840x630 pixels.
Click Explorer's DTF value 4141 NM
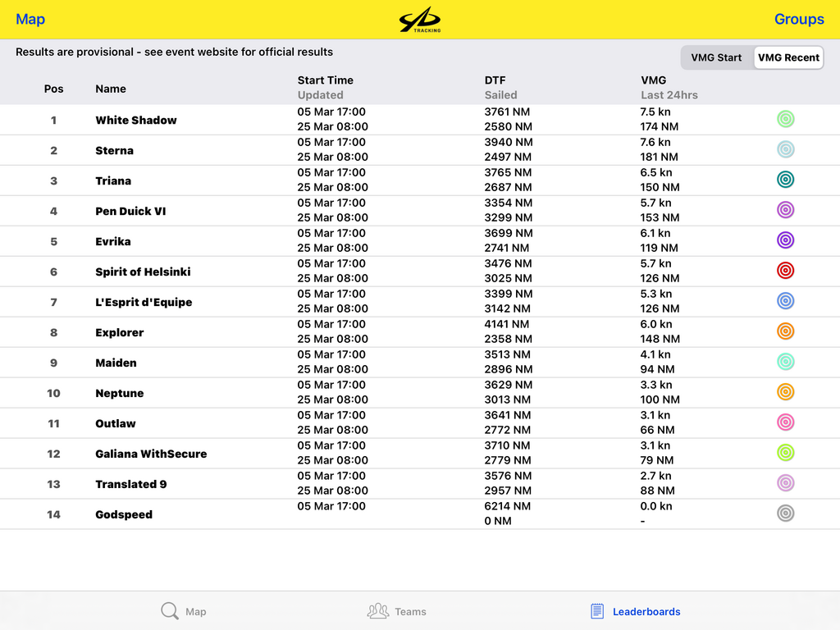click(507, 324)
